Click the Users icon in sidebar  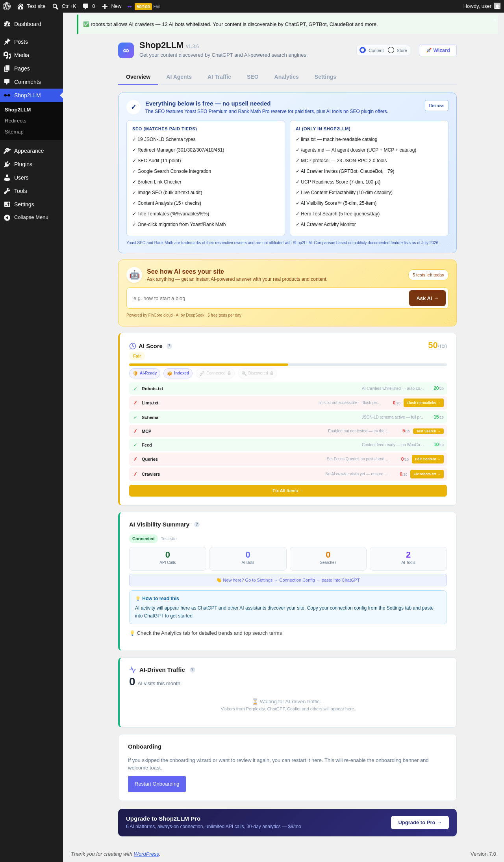7,178
